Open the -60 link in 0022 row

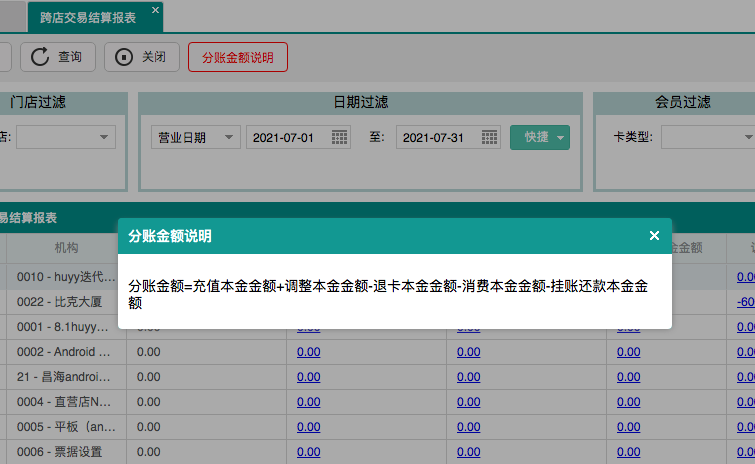[x=745, y=302]
